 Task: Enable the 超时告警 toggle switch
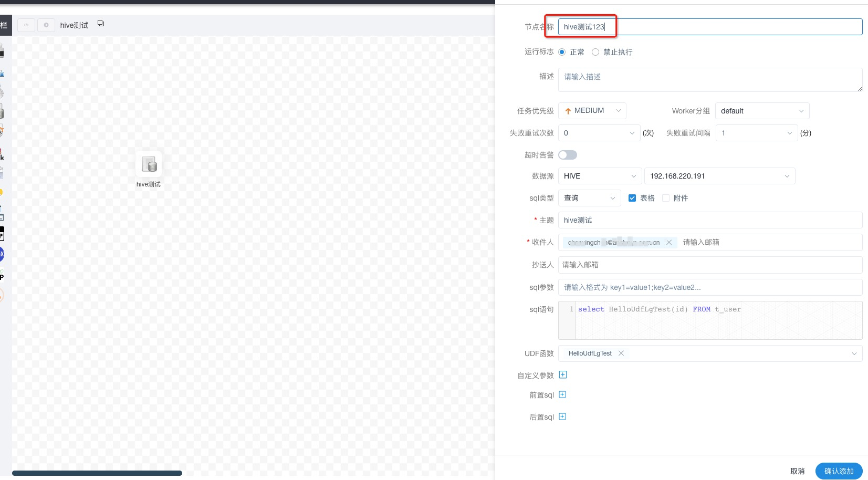pyautogui.click(x=567, y=154)
